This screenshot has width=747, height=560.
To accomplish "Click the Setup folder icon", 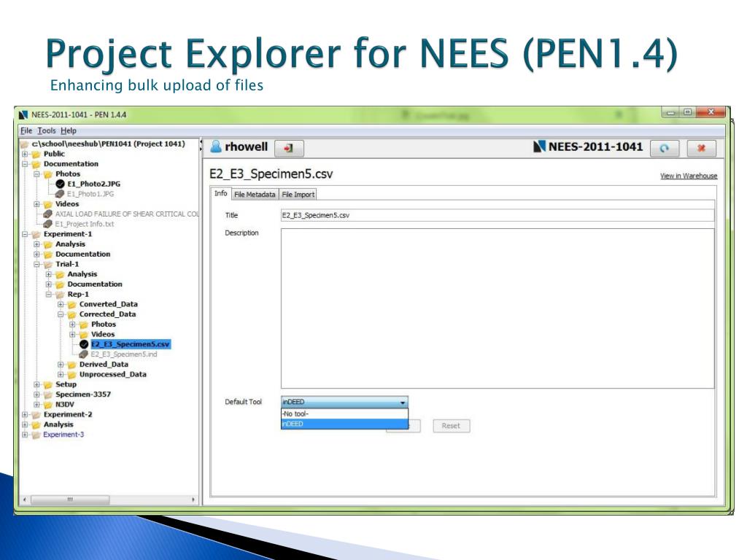I will click(48, 384).
